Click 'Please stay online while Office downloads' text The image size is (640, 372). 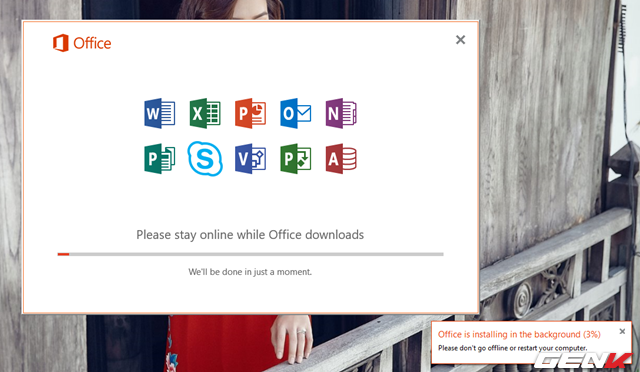click(250, 235)
